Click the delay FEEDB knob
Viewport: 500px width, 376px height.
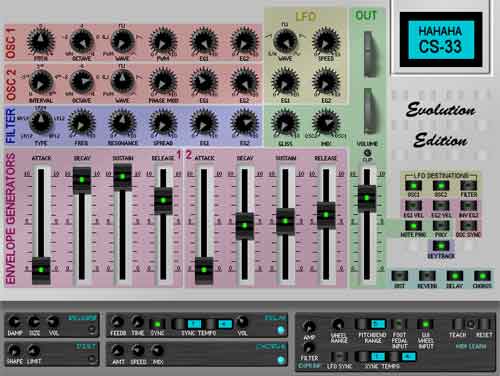(x=117, y=322)
